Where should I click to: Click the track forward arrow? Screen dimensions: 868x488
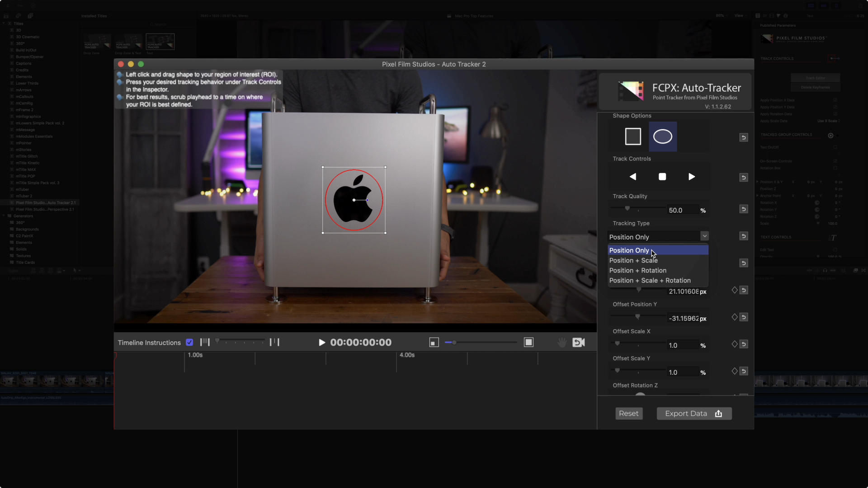692,177
